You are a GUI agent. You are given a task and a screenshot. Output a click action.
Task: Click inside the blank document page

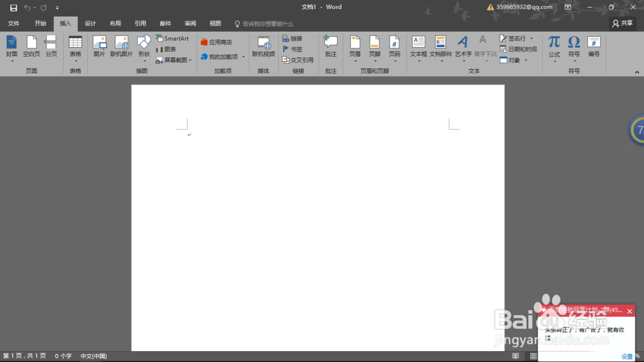point(317,218)
